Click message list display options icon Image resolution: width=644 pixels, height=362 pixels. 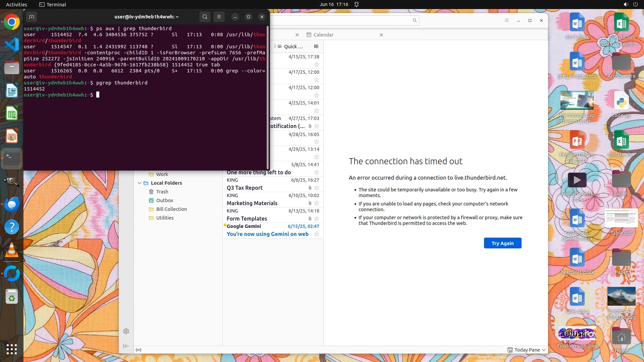(316, 47)
